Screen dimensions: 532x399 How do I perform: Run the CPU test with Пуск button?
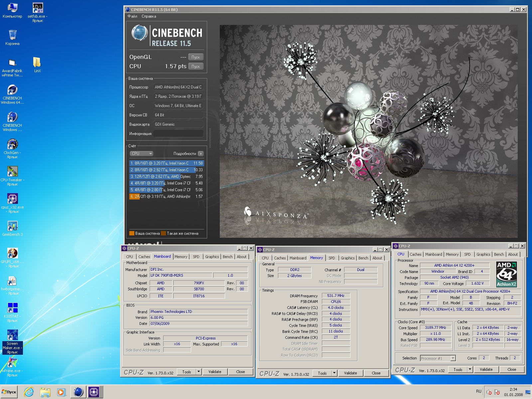click(196, 66)
